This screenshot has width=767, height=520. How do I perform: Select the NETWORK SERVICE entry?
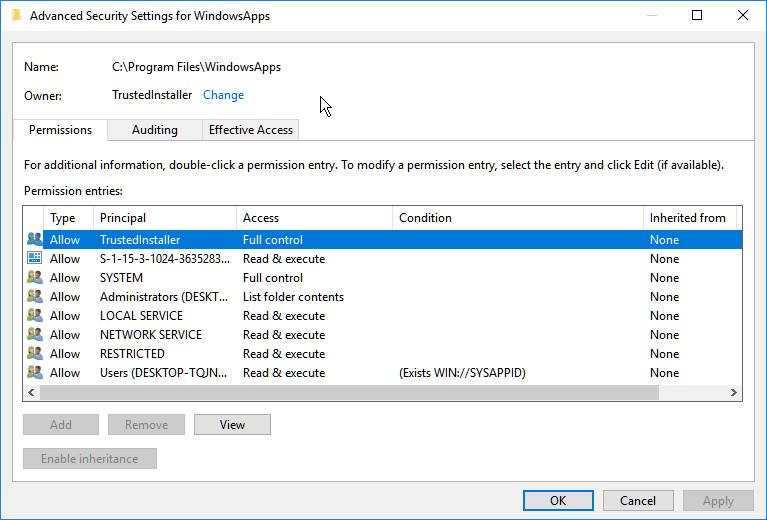click(x=151, y=335)
